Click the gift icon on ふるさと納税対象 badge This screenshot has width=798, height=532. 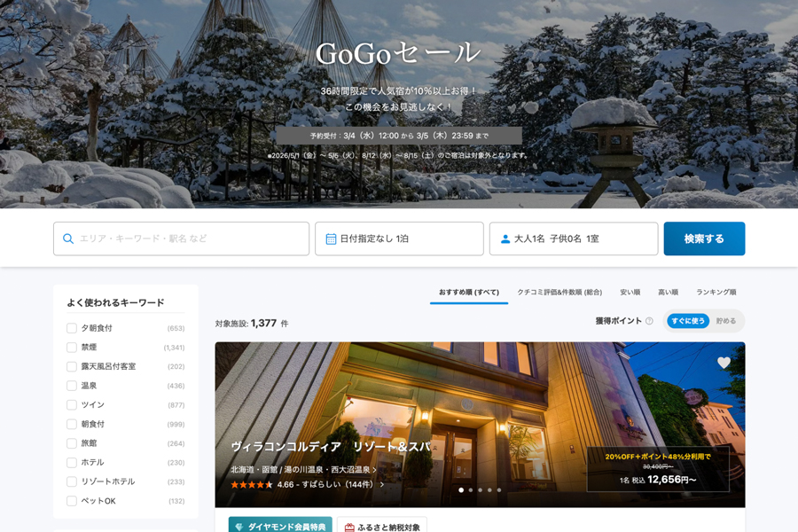349,527
